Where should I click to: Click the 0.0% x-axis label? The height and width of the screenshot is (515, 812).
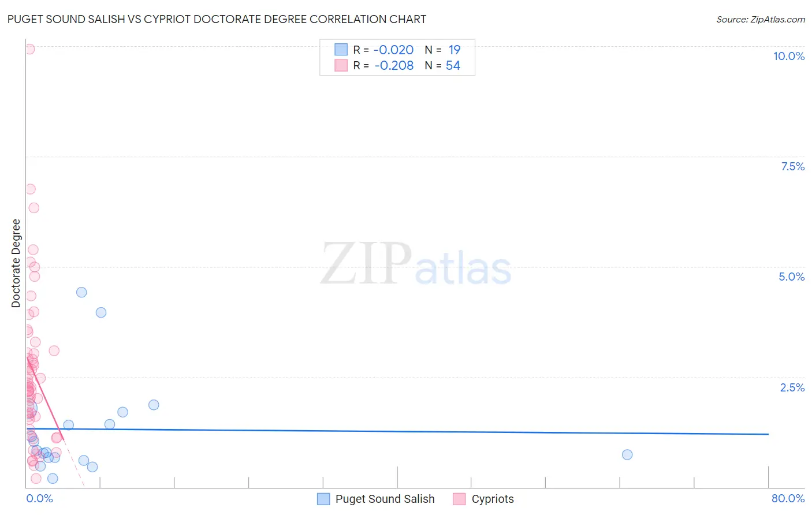point(40,498)
